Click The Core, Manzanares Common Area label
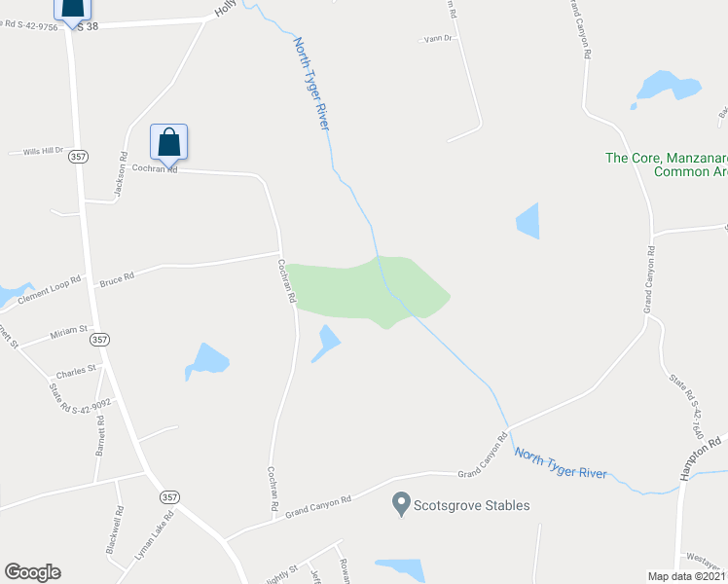Viewport: 728px width, 584px height. tap(667, 164)
